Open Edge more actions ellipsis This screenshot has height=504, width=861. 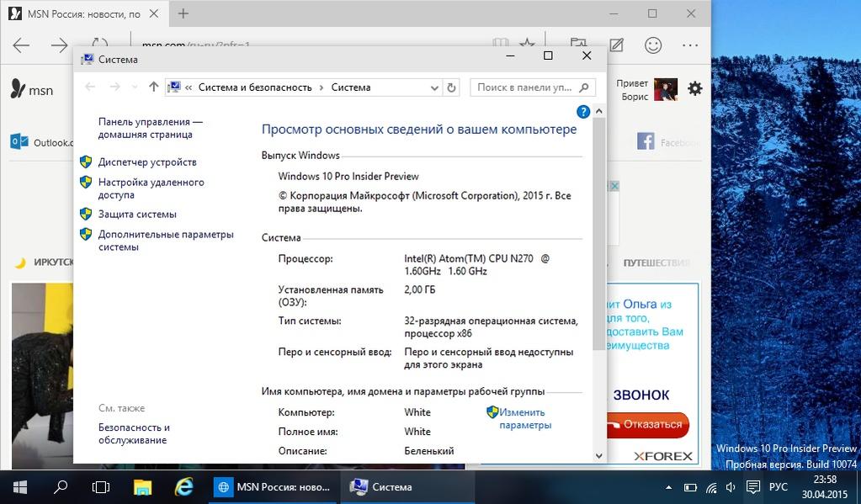coord(690,45)
